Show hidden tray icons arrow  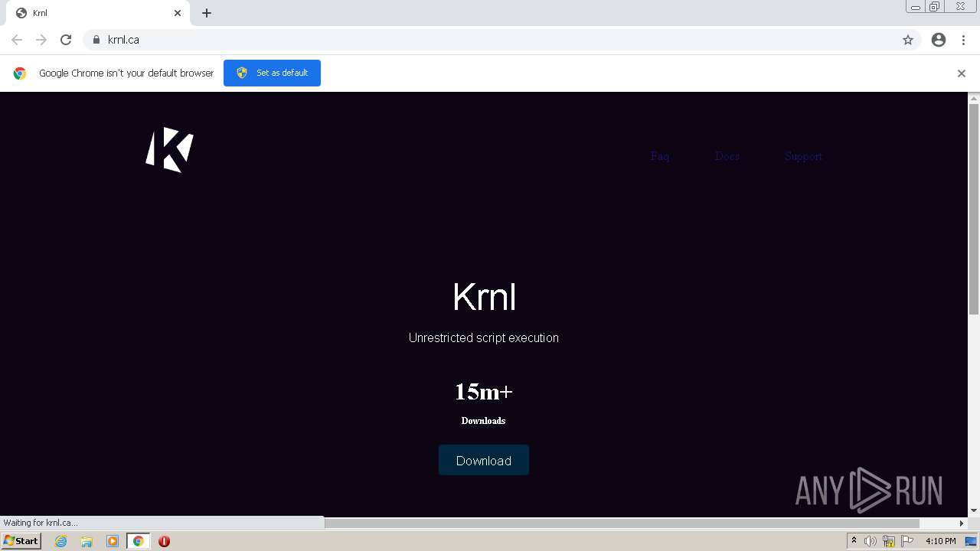(x=854, y=541)
